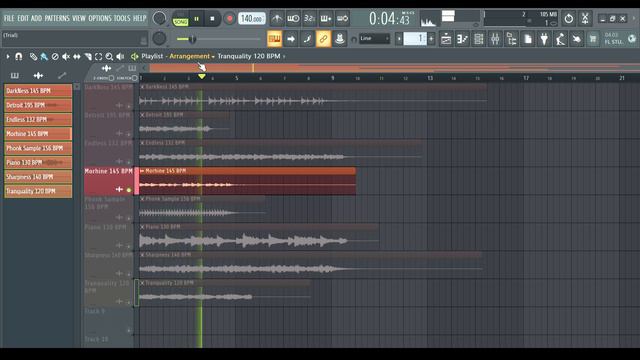Expand the Playlist options arrow menu
This screenshot has height=360, width=640.
[x=8, y=56]
